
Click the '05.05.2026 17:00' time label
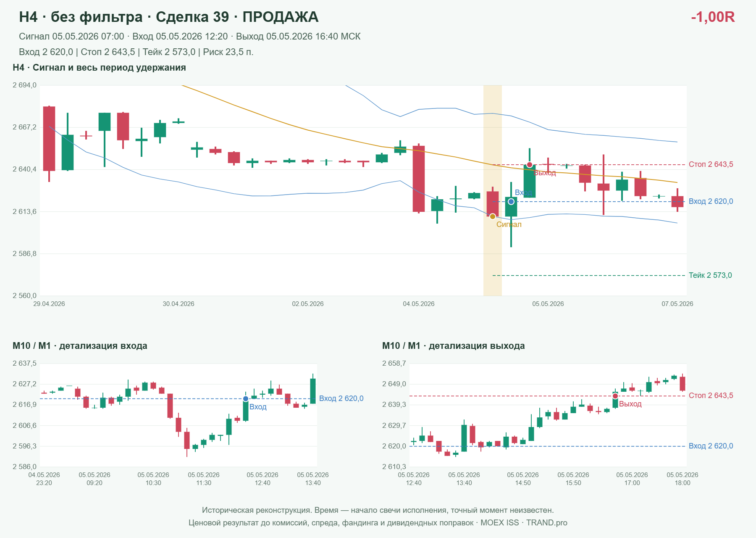pos(632,479)
